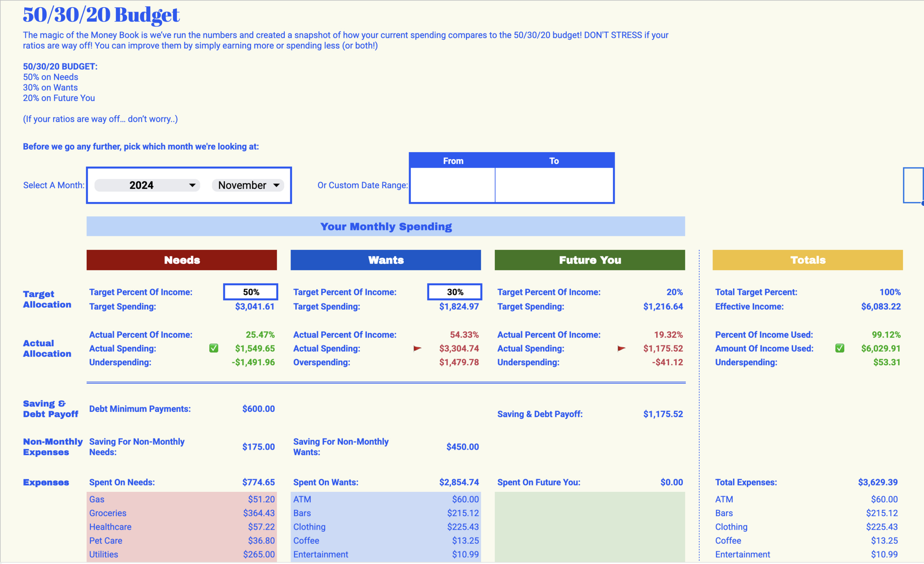Click the Effective Income value $6,083.22
Image resolution: width=924 pixels, height=564 pixels.
[880, 307]
